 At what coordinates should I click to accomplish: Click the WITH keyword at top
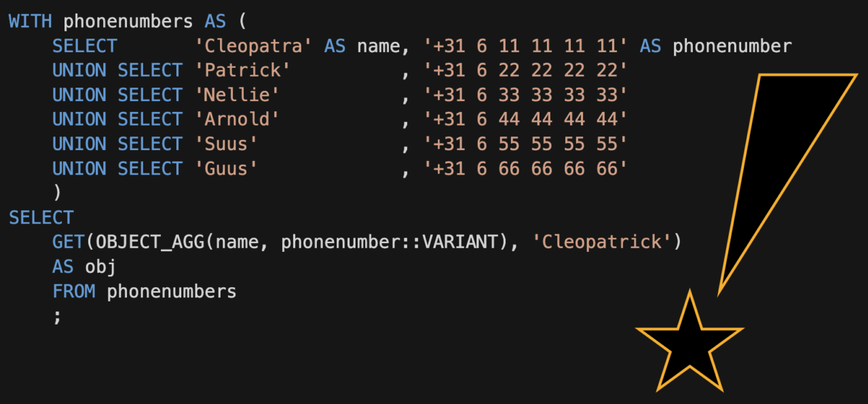pos(30,21)
